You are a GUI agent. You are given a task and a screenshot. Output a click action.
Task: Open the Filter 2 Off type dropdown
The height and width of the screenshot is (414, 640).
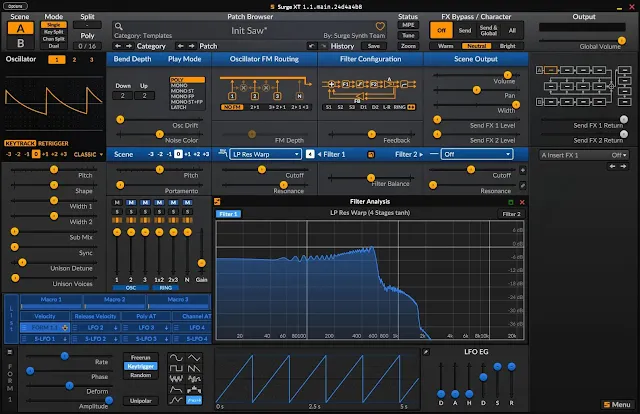pos(477,154)
